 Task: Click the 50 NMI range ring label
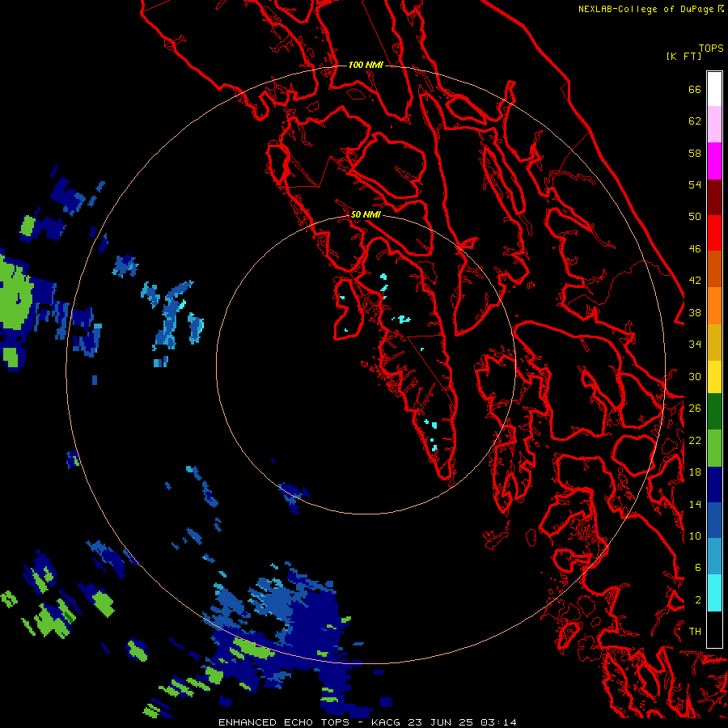366,214
